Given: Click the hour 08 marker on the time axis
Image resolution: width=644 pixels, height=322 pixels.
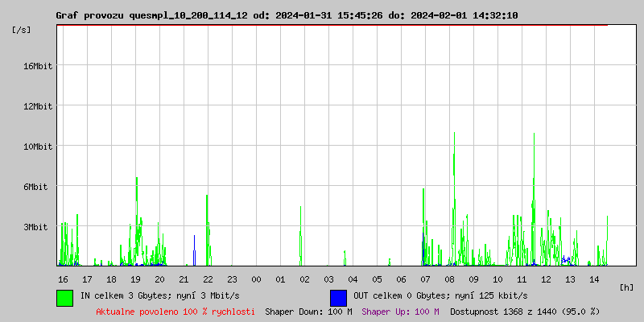Looking at the screenshot, I should coord(449,279).
